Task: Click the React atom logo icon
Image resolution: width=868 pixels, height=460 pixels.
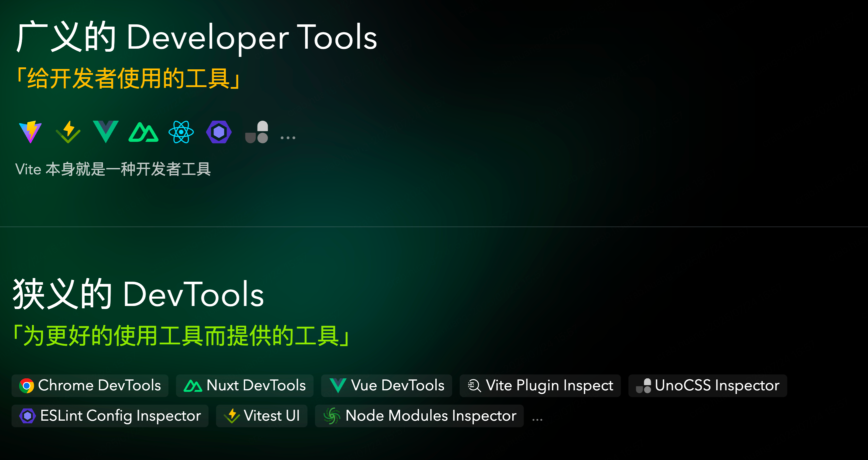Action: tap(181, 132)
